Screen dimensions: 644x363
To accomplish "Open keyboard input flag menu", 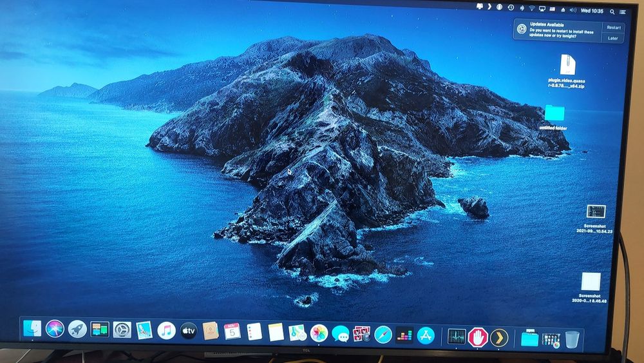I will (x=553, y=10).
